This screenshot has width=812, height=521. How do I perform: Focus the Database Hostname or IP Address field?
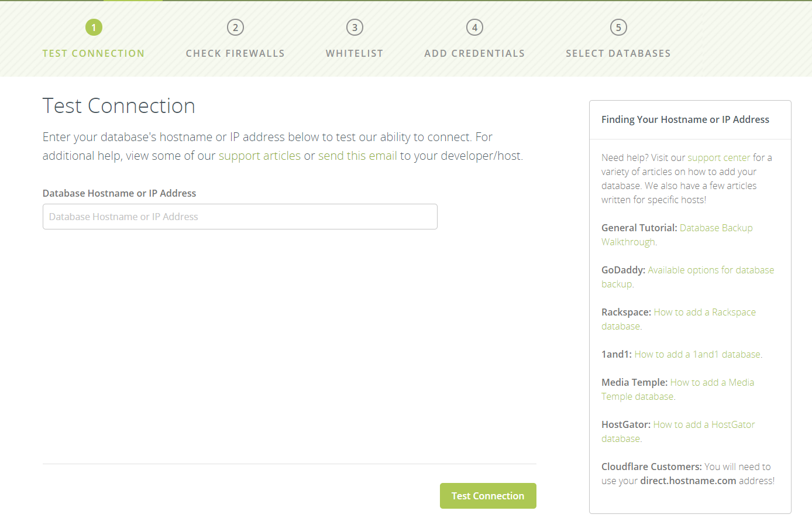coord(240,217)
